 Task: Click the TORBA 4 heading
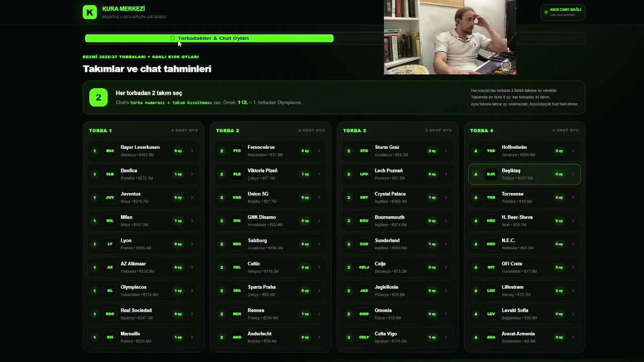[481, 131]
